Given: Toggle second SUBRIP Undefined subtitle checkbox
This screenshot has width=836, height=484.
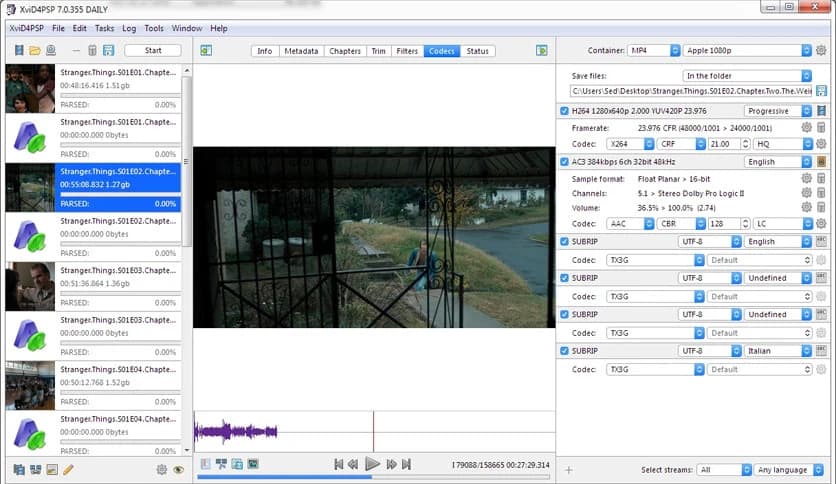Looking at the screenshot, I should click(564, 314).
